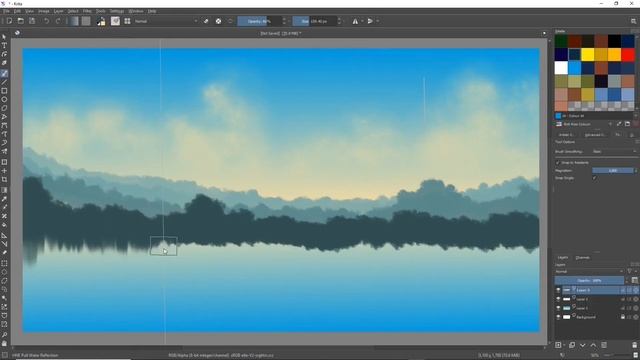Viewport: 640px width, 360px height.
Task: Redo the last undone action
Action: [58, 21]
